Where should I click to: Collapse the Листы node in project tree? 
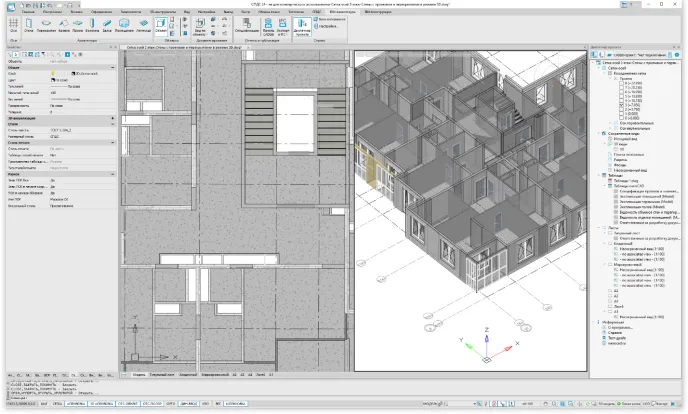click(x=597, y=226)
